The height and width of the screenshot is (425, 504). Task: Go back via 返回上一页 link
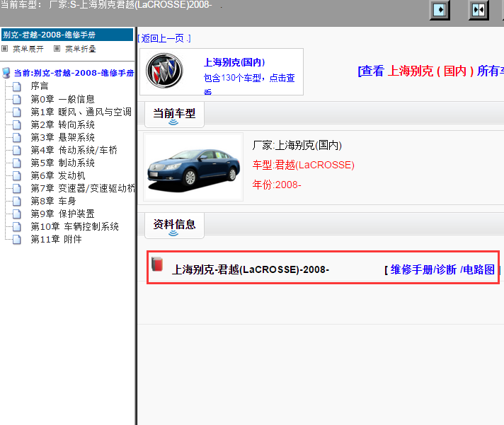[164, 38]
